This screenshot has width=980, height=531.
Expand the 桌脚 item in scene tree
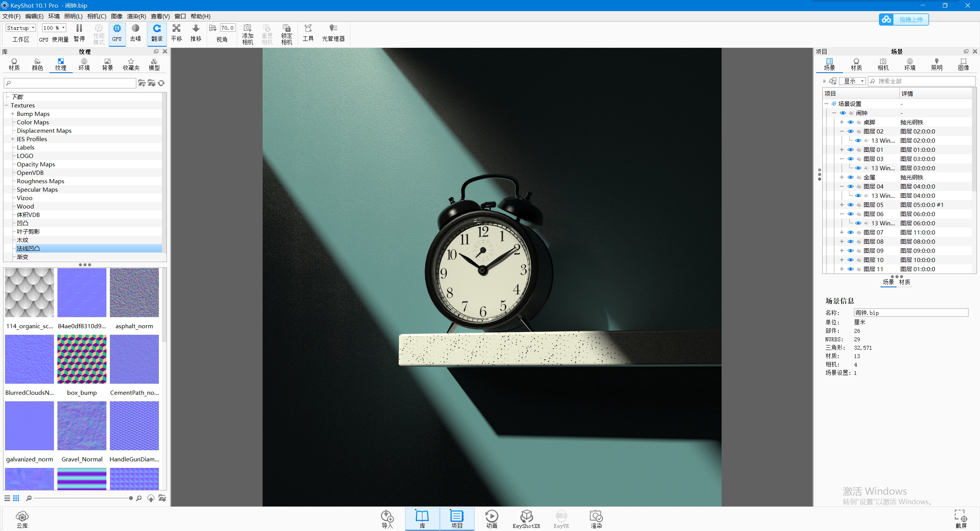[x=842, y=122]
